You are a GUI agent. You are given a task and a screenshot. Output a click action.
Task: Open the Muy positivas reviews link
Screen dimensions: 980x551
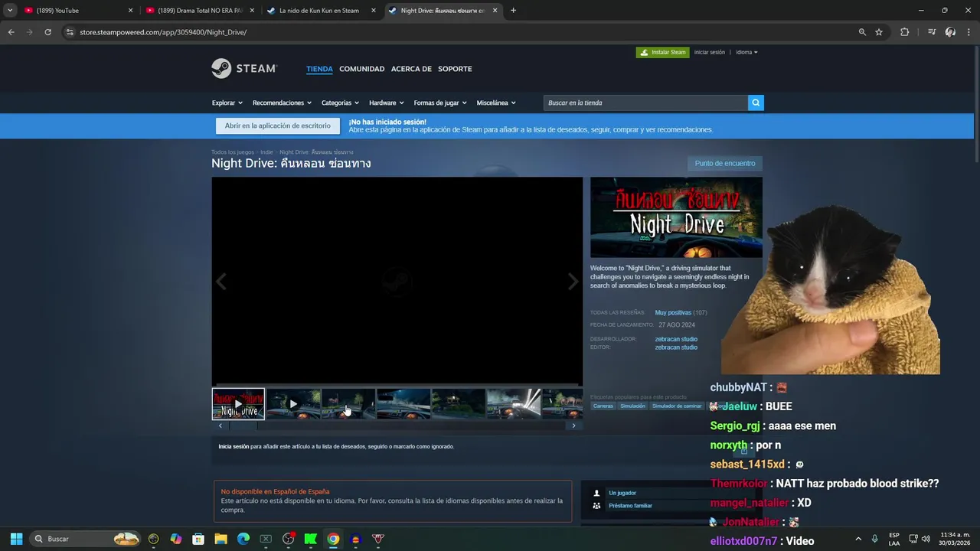point(673,312)
